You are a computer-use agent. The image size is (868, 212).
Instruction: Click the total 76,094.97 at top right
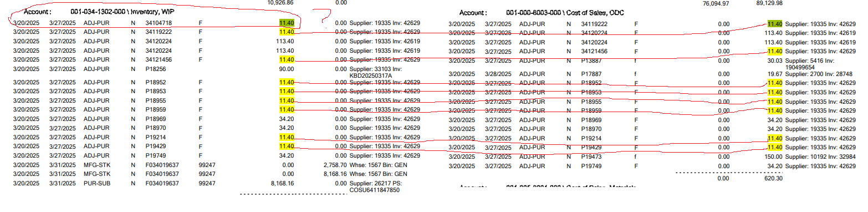(716, 3)
